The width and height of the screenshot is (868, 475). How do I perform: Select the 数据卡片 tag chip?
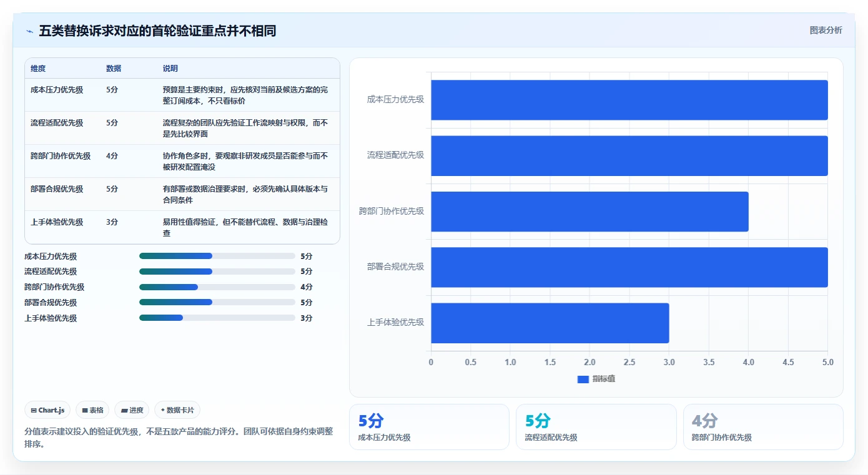[177, 410]
